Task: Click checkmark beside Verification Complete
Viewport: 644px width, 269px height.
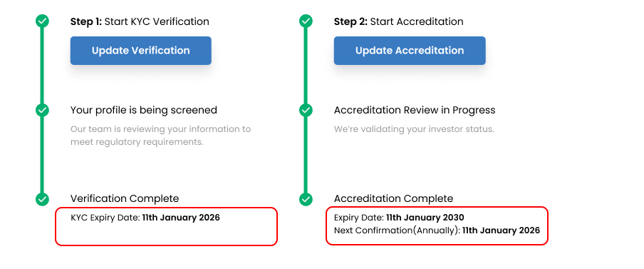Action: coord(42,199)
